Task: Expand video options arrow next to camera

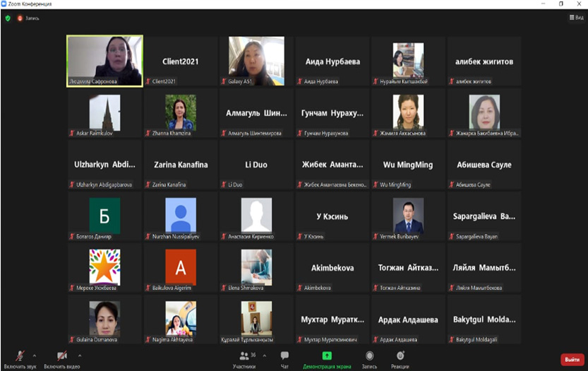Action: pyautogui.click(x=80, y=355)
